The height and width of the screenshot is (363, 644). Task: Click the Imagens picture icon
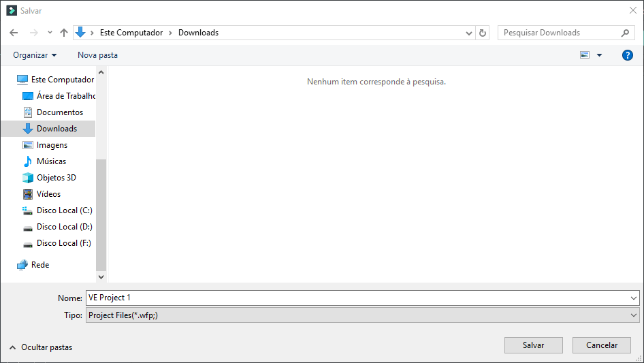[x=27, y=145]
